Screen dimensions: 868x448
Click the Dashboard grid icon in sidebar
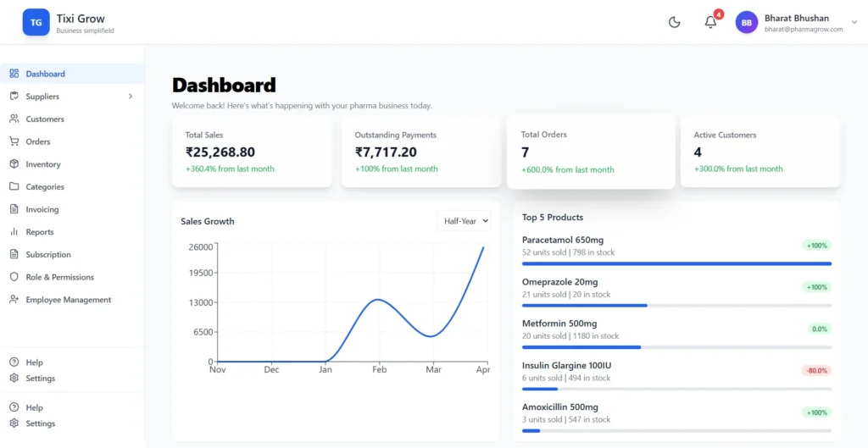(14, 74)
